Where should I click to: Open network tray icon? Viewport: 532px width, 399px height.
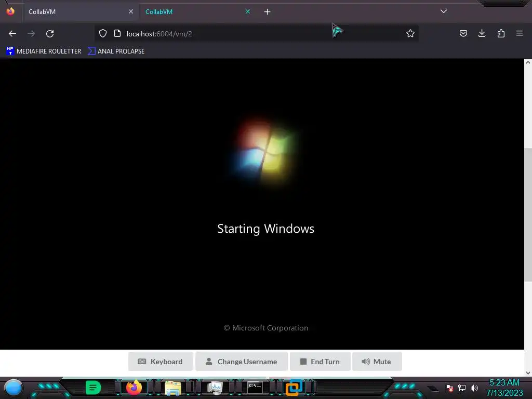tap(462, 388)
